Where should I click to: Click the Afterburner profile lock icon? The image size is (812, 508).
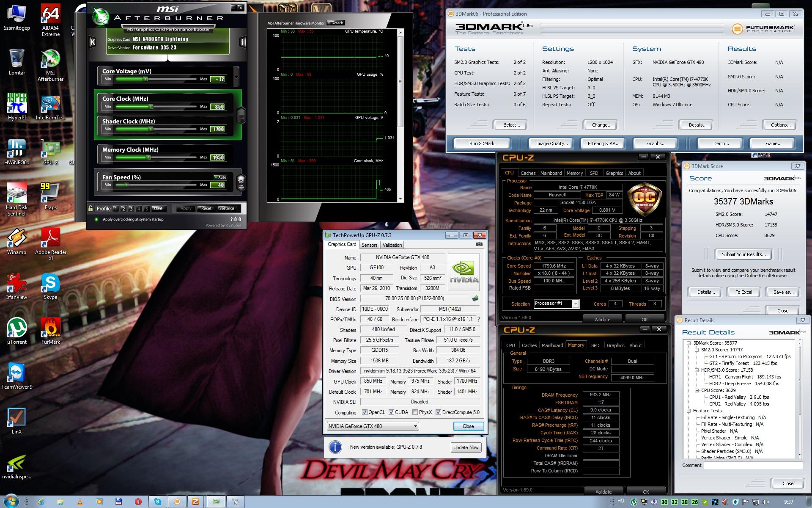pos(91,208)
